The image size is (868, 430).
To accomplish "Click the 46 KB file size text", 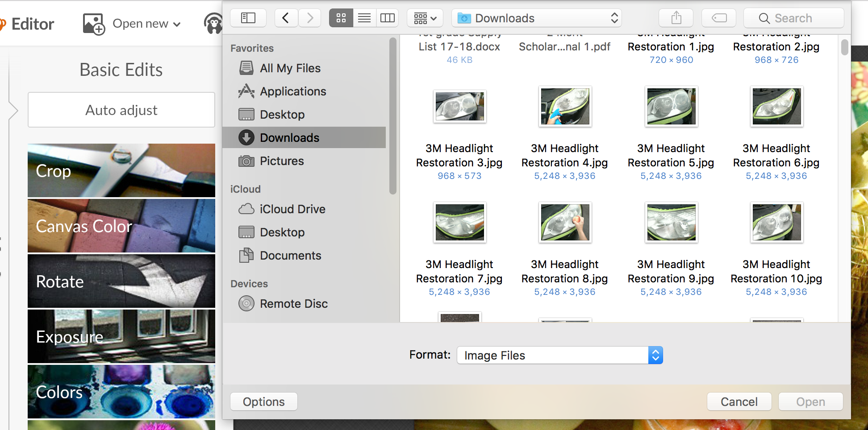I will 459,60.
